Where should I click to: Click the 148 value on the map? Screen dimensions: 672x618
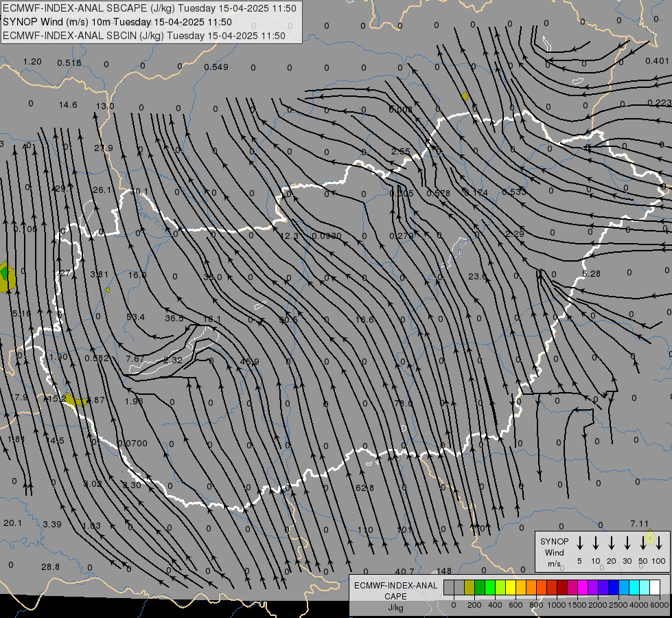444,571
